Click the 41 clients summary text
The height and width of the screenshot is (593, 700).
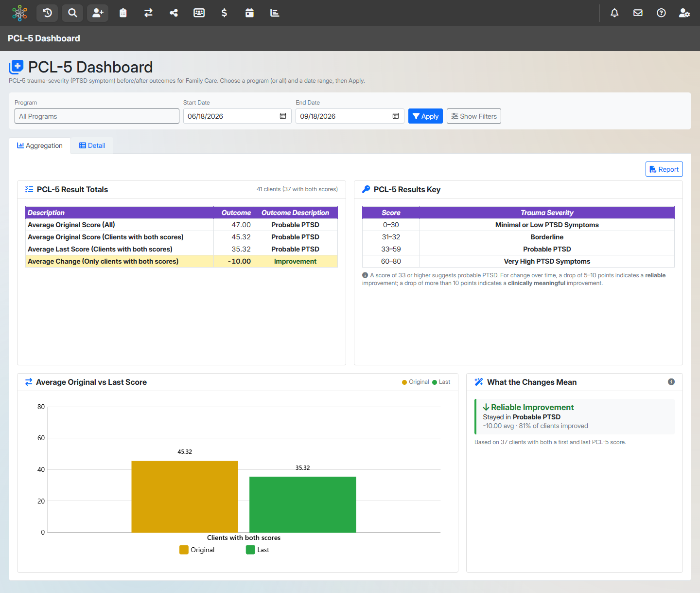click(x=297, y=189)
